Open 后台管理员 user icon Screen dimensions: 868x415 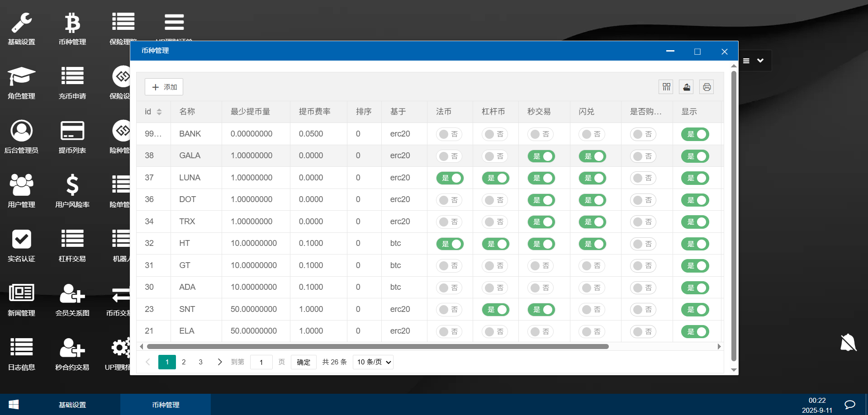(21, 131)
